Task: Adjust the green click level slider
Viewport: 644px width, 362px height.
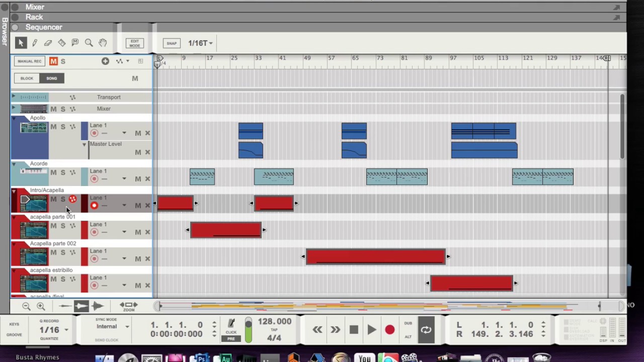Action: (x=248, y=330)
